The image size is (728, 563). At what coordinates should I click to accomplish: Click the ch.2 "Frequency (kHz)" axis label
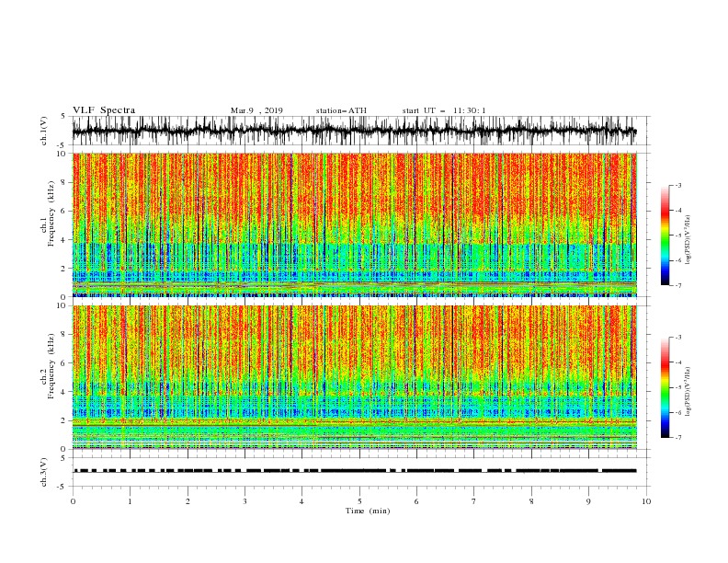coord(51,366)
